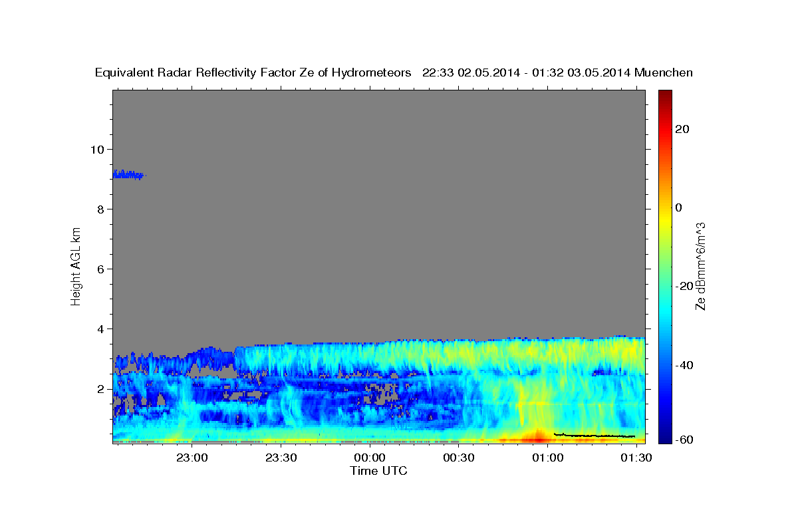Click the height tick label 8
This screenshot has height=532, width=798.
point(102,209)
